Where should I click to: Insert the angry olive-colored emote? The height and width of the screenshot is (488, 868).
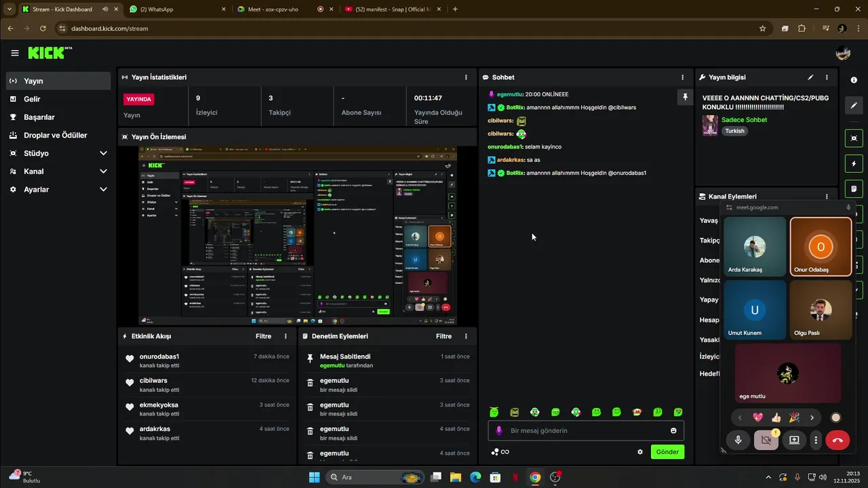515,412
